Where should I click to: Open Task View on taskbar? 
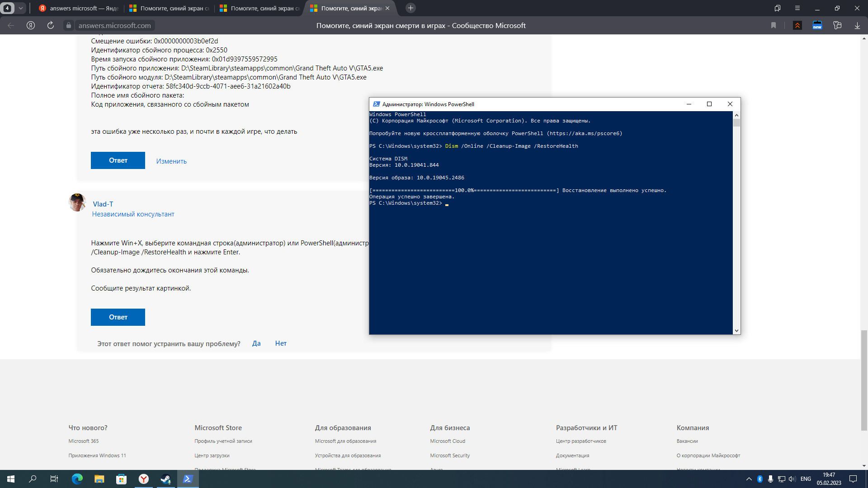tap(54, 479)
